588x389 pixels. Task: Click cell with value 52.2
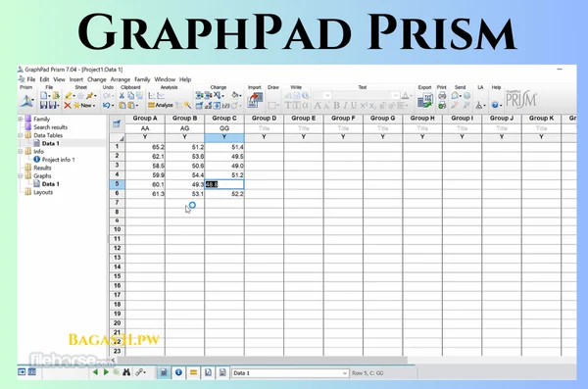pos(224,194)
